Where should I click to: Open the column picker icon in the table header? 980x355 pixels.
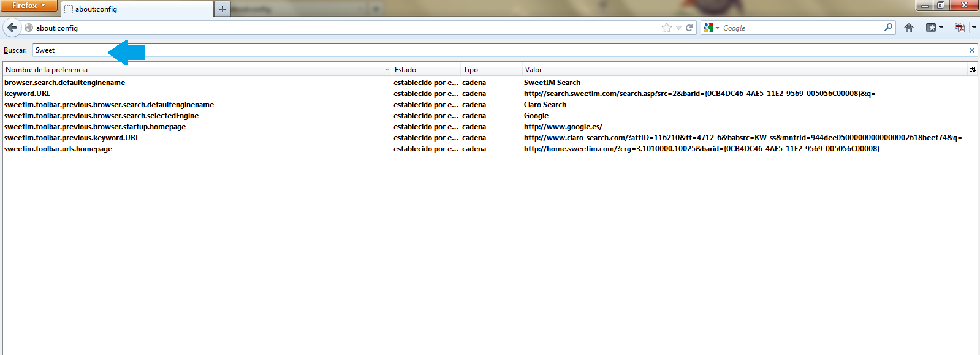[972, 70]
